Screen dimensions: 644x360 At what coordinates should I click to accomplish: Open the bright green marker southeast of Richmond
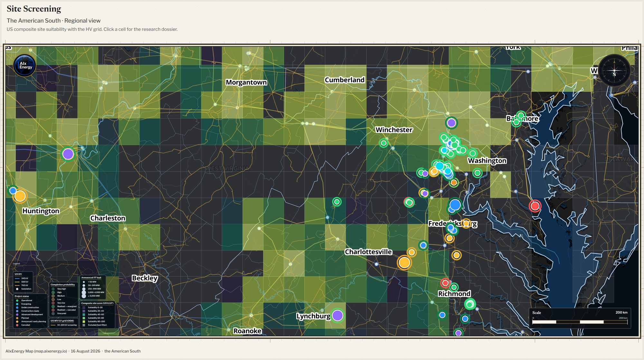click(x=470, y=304)
